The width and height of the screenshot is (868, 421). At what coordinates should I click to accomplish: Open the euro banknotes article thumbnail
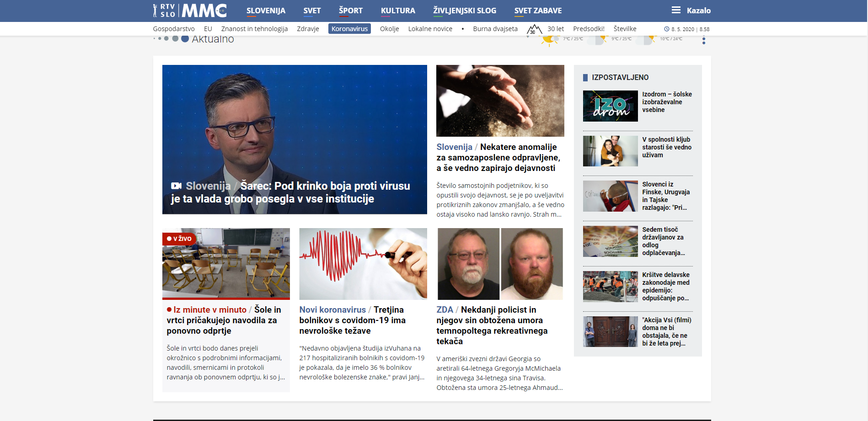point(610,241)
